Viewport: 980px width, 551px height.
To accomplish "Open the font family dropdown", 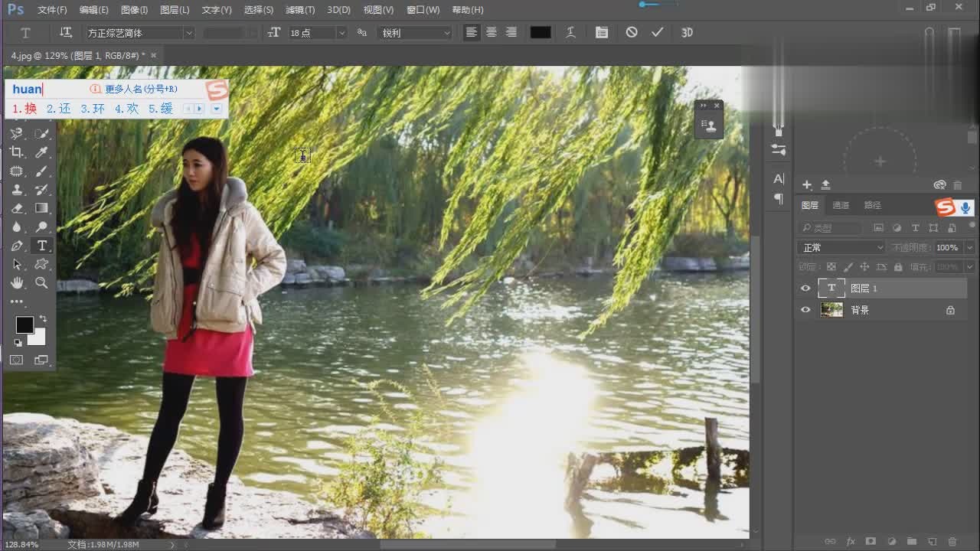I will [x=189, y=33].
